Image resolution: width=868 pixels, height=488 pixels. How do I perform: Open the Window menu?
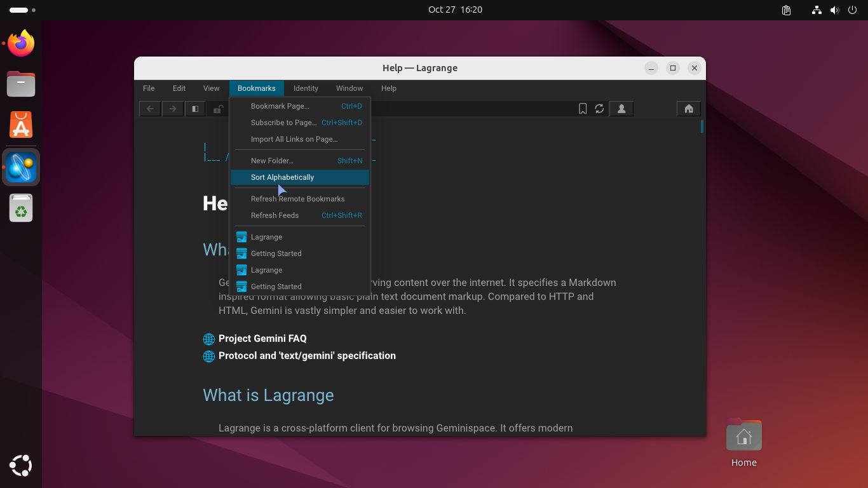click(349, 88)
